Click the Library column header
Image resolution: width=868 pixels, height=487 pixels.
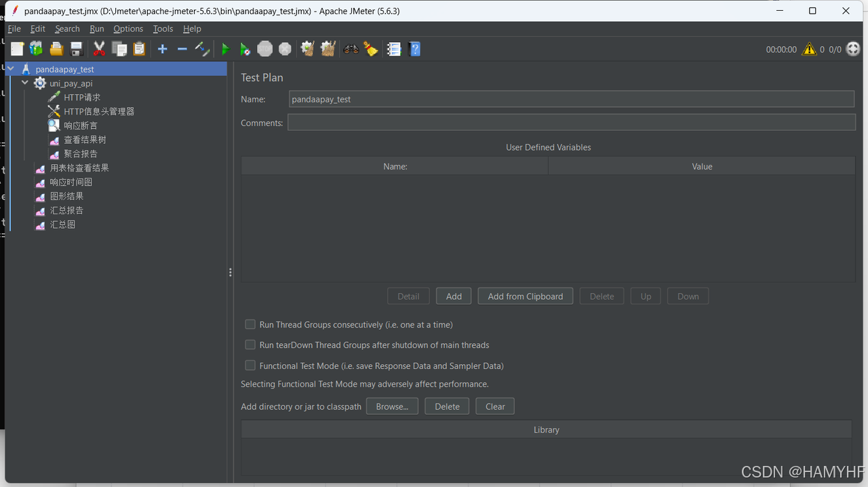click(547, 429)
